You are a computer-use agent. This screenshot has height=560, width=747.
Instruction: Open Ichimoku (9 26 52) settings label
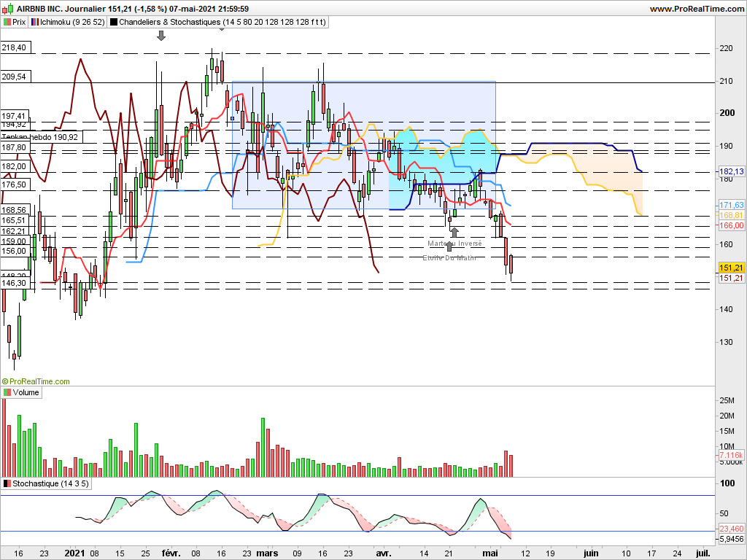(x=72, y=22)
